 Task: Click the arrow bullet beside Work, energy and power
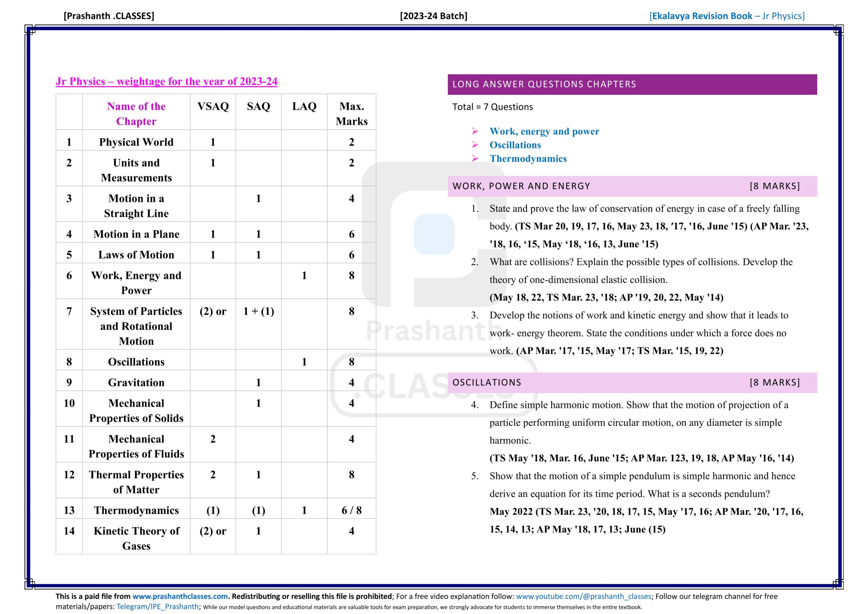coord(475,131)
